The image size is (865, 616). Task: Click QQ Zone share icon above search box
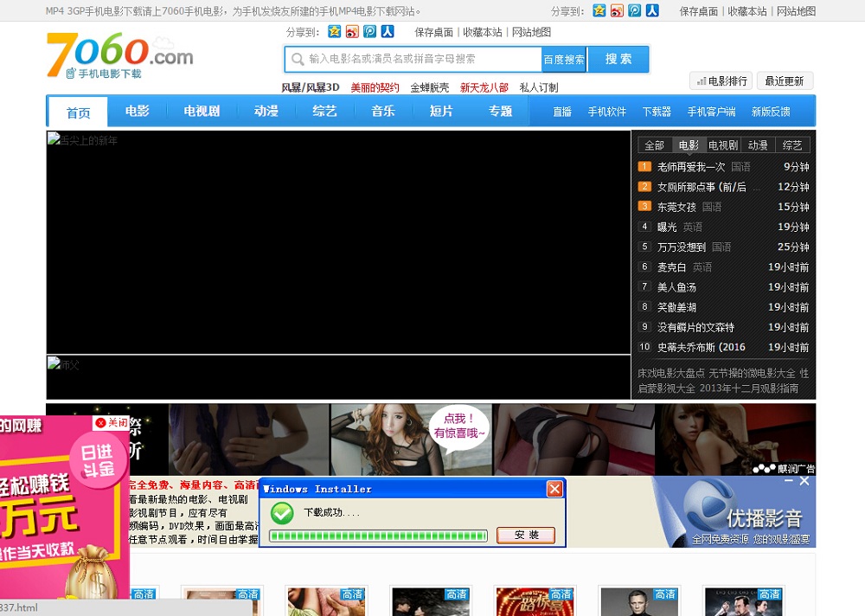[334, 31]
